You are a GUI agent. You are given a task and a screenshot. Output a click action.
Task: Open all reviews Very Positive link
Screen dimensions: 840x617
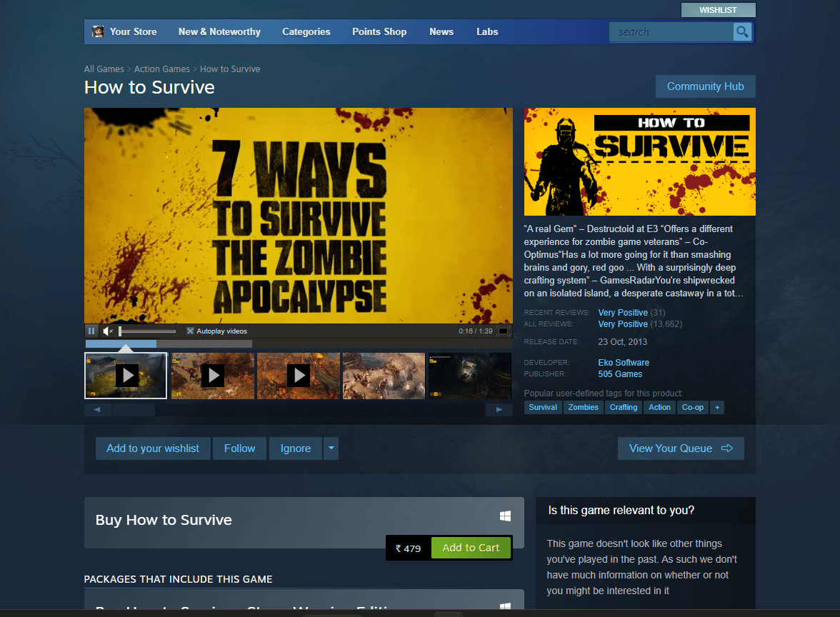[623, 324]
